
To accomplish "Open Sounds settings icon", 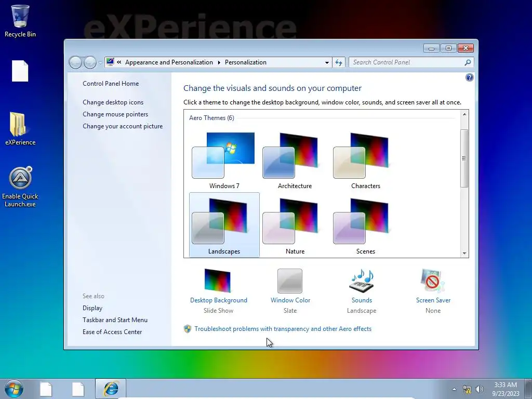I will [362, 281].
